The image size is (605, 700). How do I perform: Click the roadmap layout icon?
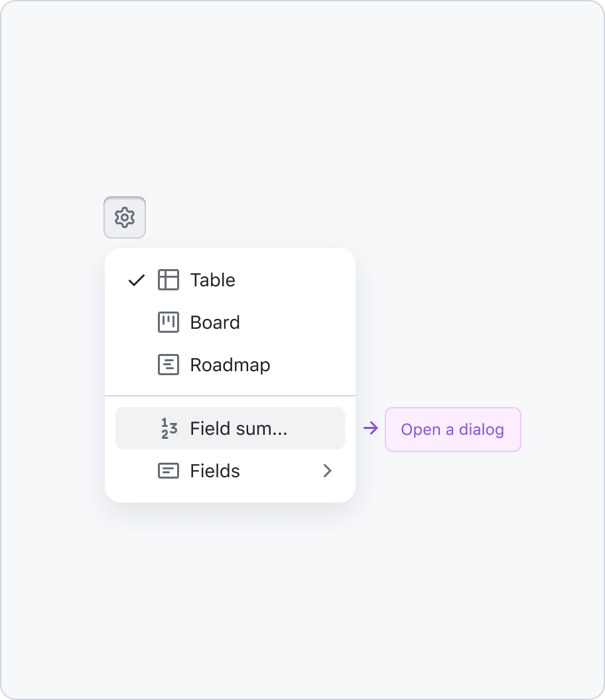click(168, 365)
